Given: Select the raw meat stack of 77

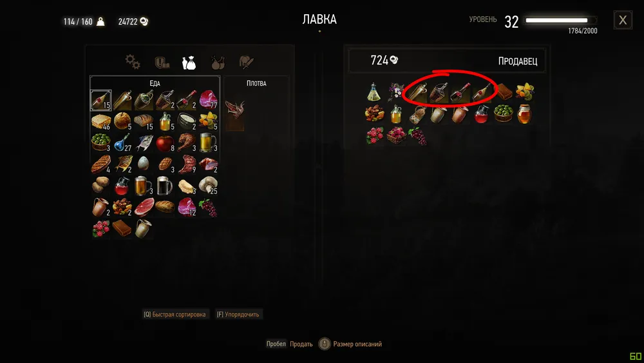Looking at the screenshot, I should [x=208, y=100].
